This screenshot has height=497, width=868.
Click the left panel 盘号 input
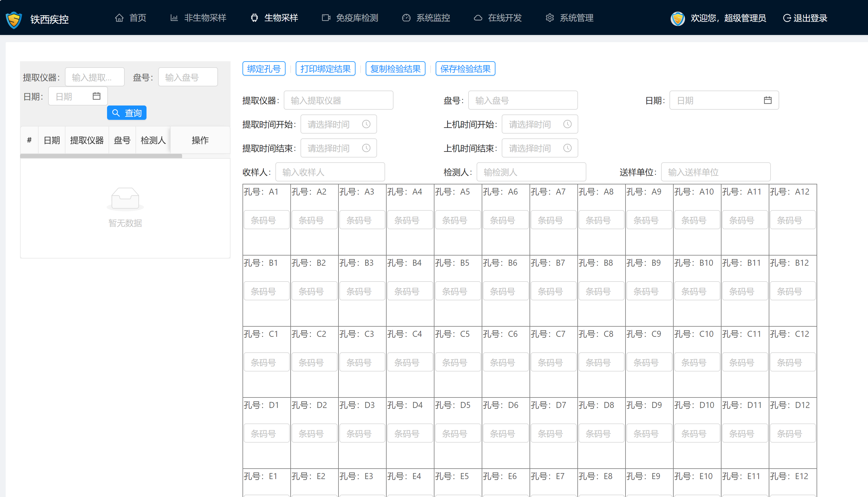[x=188, y=77]
